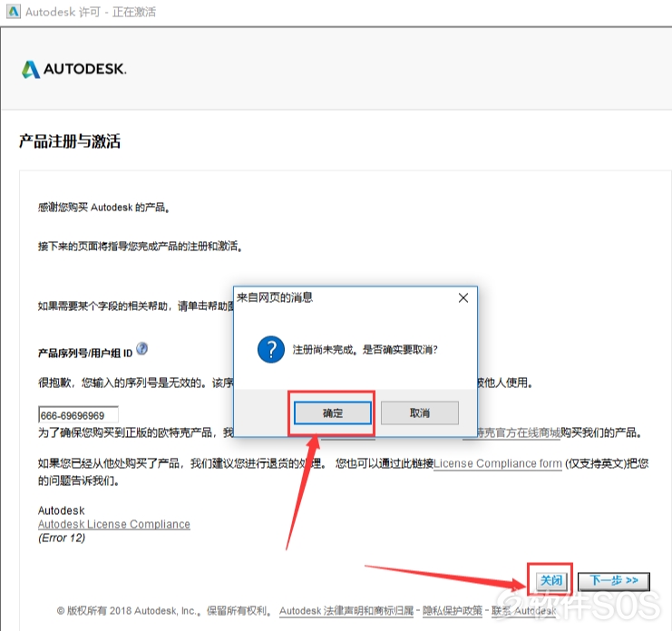The image size is (672, 631).
Task: Open the Autodesk License Compliance link
Action: 114,524
